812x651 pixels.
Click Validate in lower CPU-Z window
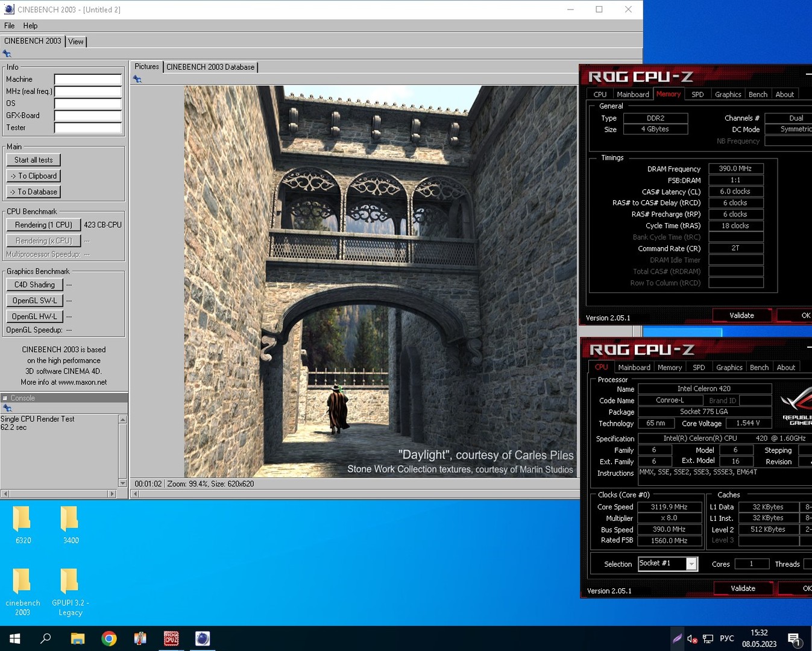point(743,588)
